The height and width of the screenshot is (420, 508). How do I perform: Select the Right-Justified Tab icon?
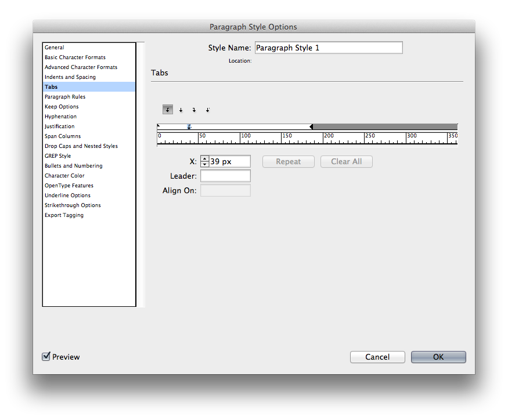tap(194, 110)
